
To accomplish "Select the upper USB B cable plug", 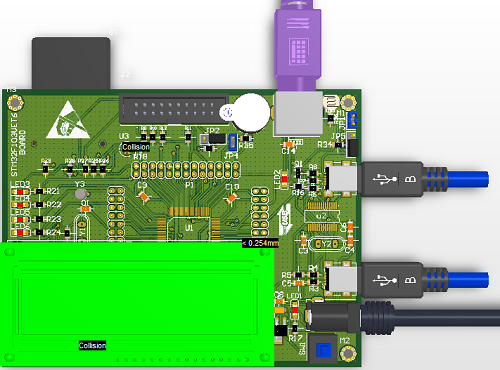I will tap(425, 179).
